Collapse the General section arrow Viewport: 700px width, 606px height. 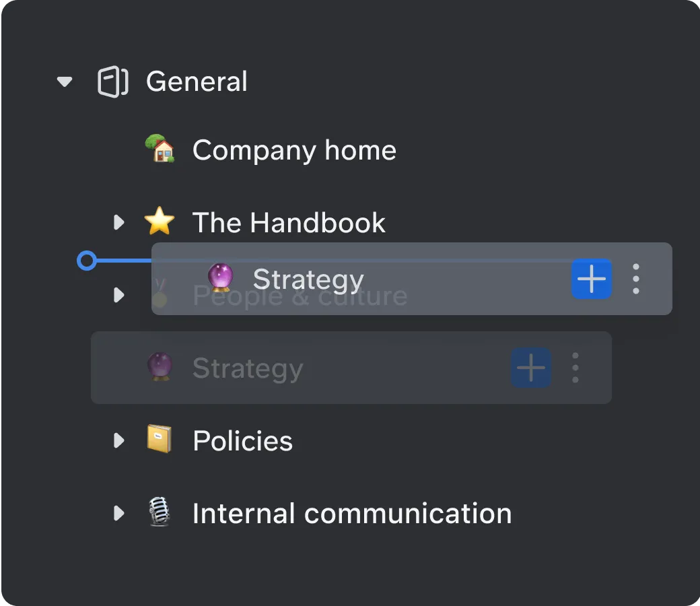[65, 81]
